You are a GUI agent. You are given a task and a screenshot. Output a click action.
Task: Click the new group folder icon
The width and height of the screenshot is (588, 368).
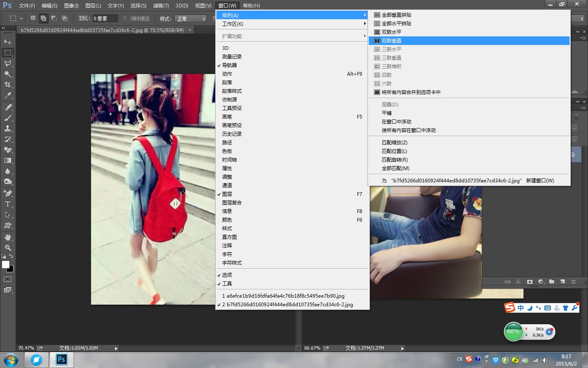[552, 282]
